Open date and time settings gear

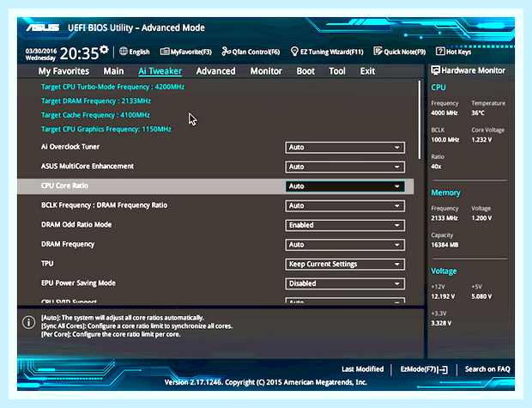[104, 50]
